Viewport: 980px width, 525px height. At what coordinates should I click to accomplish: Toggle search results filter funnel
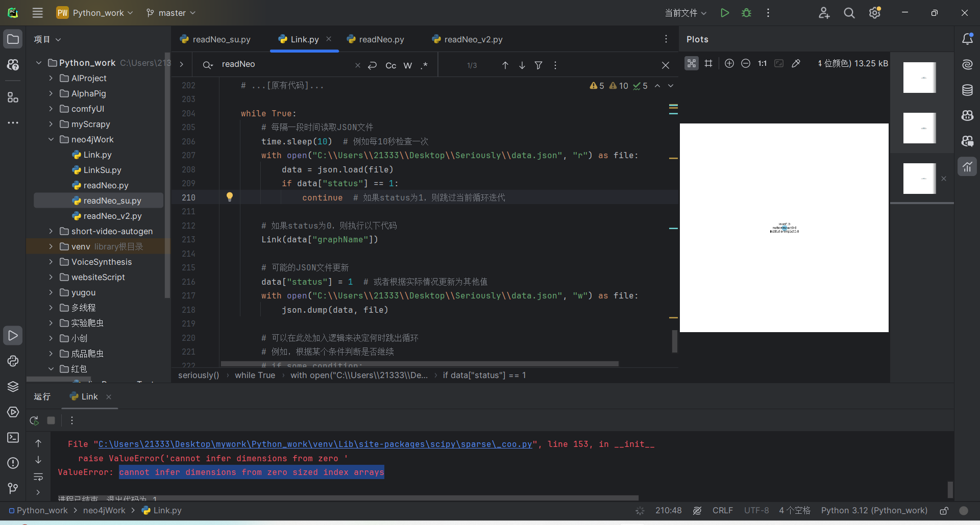click(x=538, y=65)
